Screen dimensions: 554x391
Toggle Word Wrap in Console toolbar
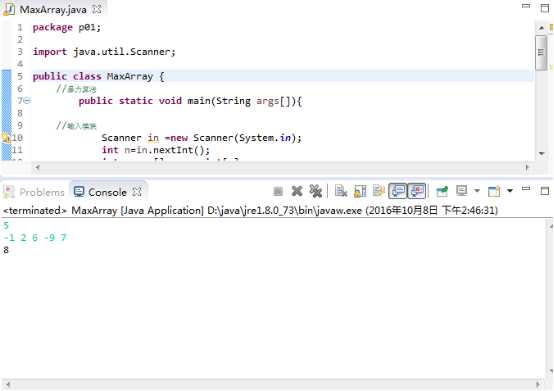(x=378, y=191)
